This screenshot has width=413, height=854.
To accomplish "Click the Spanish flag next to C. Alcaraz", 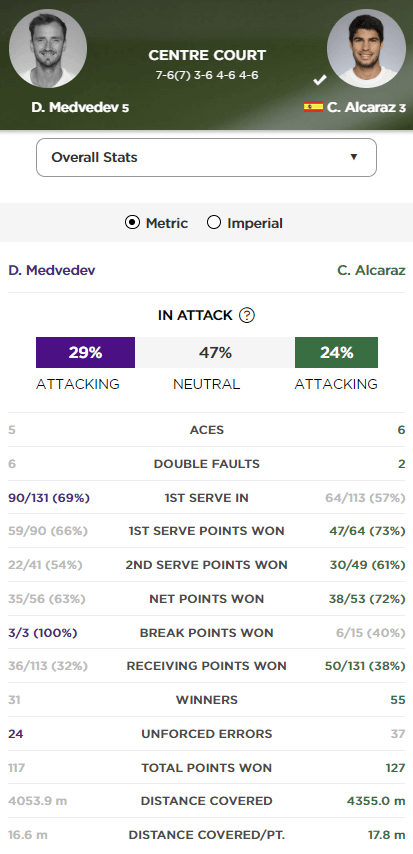I will click(x=313, y=107).
